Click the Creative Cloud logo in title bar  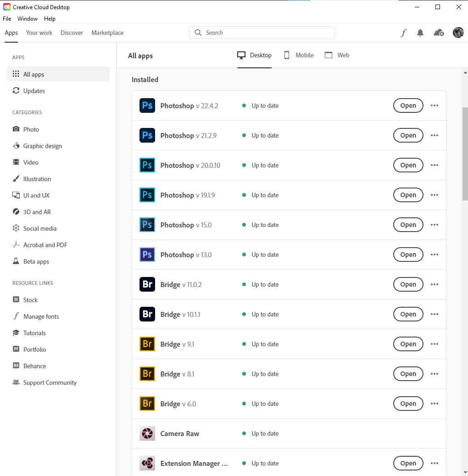(x=7, y=7)
